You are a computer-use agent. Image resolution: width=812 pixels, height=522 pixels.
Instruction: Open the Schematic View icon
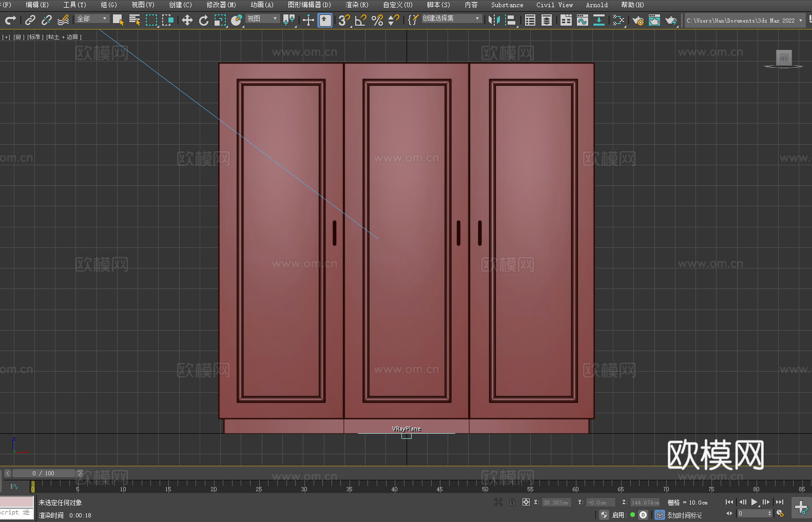click(x=599, y=20)
